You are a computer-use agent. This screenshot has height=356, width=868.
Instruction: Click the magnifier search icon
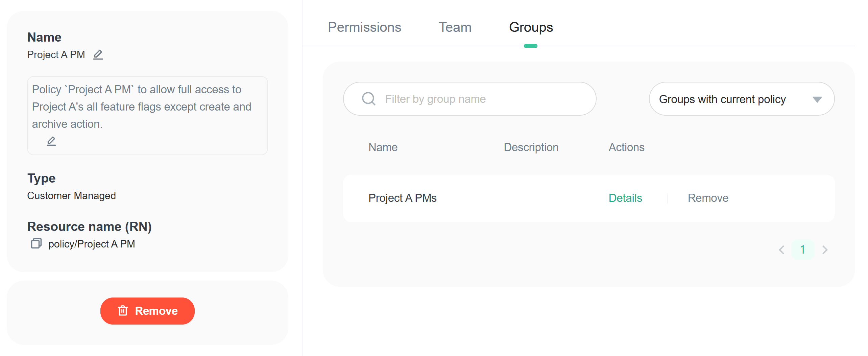click(x=368, y=99)
